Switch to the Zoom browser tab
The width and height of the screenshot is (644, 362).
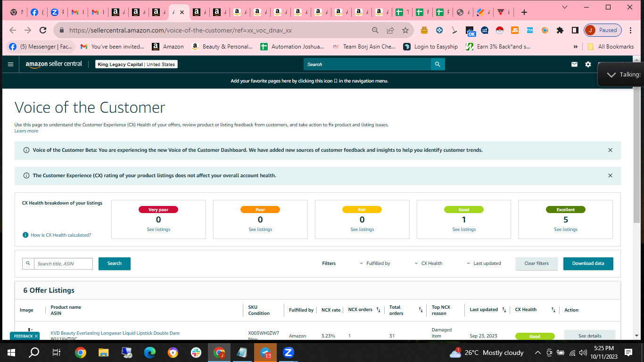57,12
